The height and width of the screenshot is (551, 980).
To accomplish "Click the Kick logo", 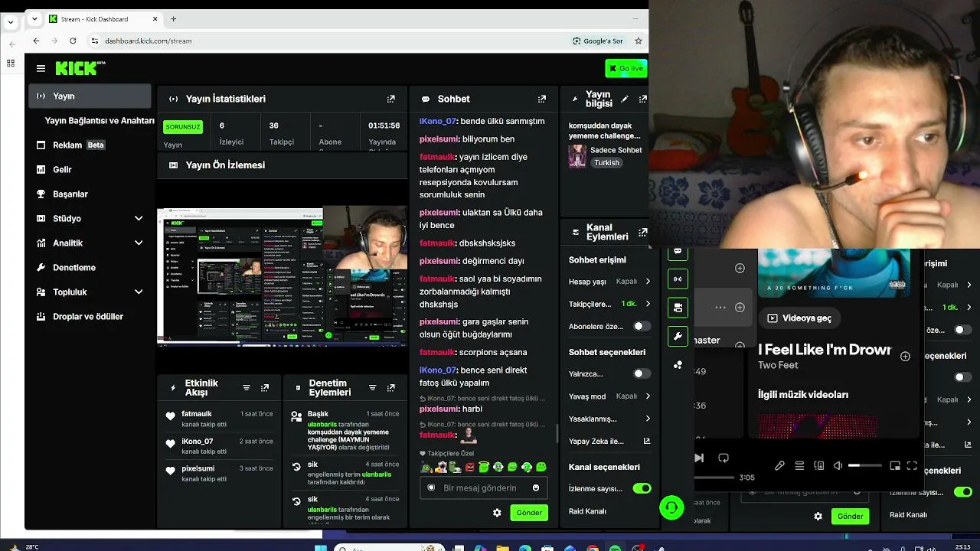I will coord(80,68).
